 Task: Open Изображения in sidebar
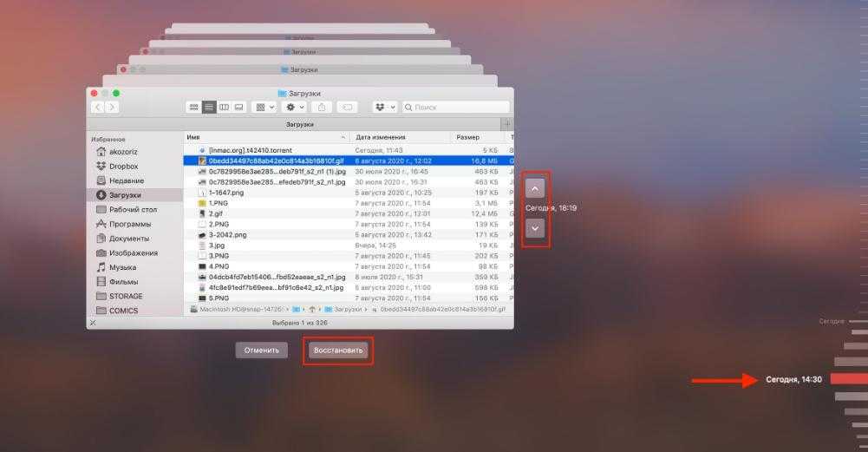[134, 252]
